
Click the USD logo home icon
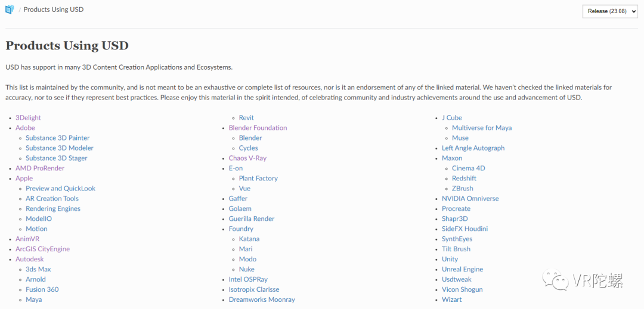(9, 9)
